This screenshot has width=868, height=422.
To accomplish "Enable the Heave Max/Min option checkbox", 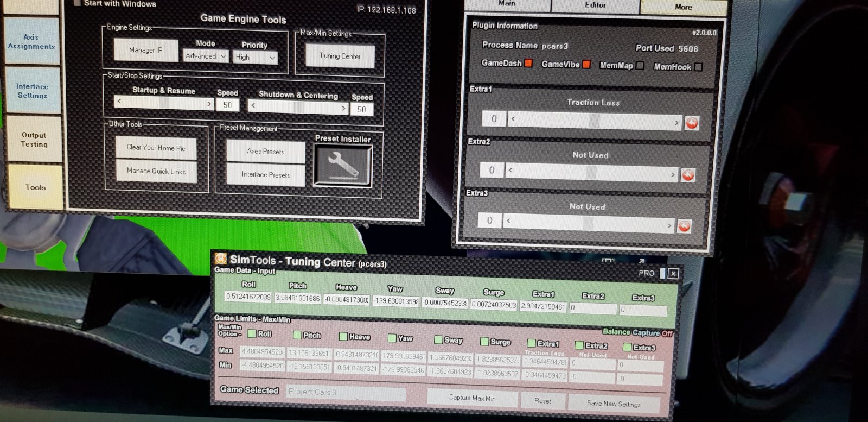I will [343, 337].
